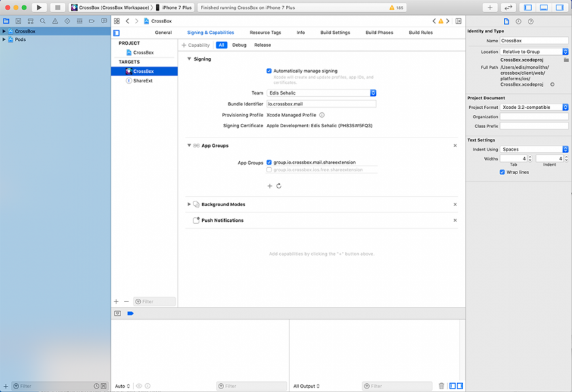Open the Debug navigator
Viewport: 572px width, 392px height.
coord(80,21)
